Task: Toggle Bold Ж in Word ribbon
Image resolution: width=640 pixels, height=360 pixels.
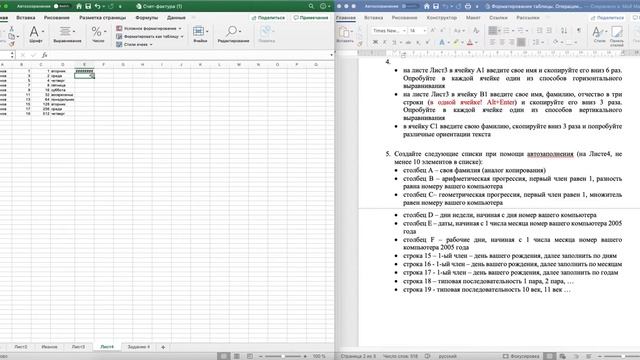Action: [x=376, y=42]
